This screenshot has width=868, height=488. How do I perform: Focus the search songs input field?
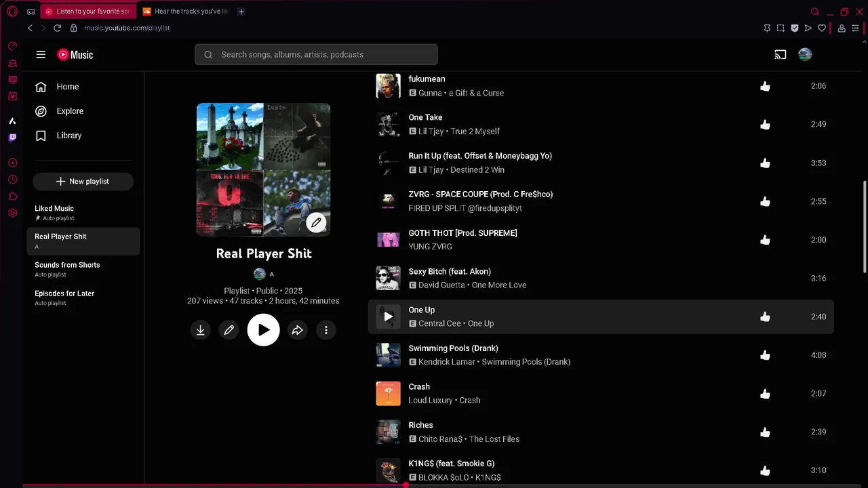[316, 54]
